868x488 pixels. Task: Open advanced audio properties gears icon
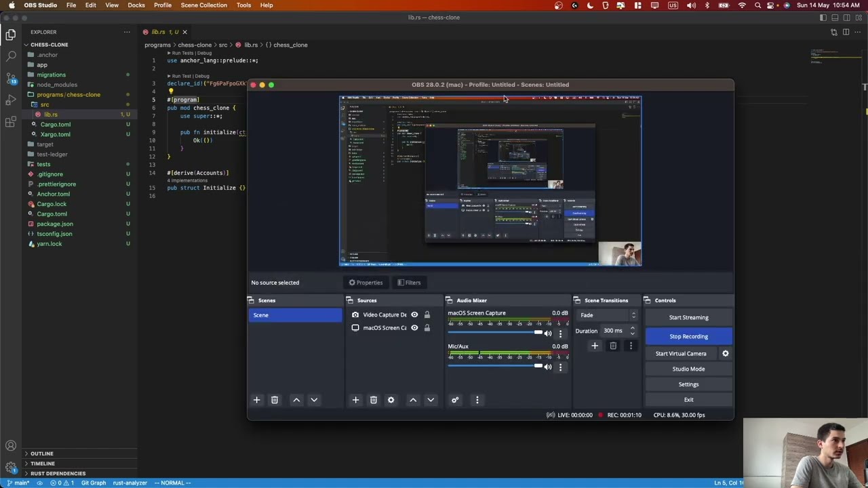point(455,400)
